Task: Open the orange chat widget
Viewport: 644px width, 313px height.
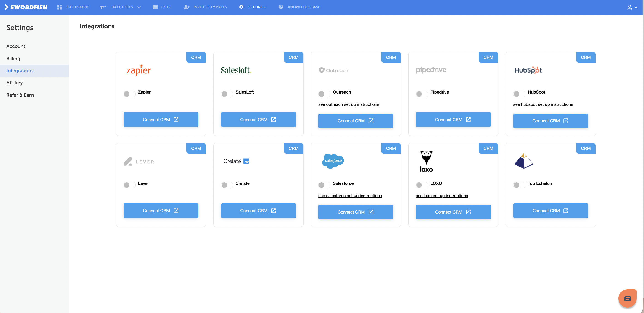Action: click(x=628, y=298)
